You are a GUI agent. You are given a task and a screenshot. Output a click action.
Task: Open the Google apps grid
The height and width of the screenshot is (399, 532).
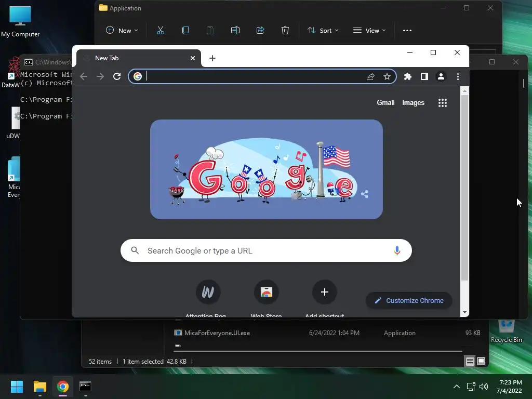[x=443, y=103]
